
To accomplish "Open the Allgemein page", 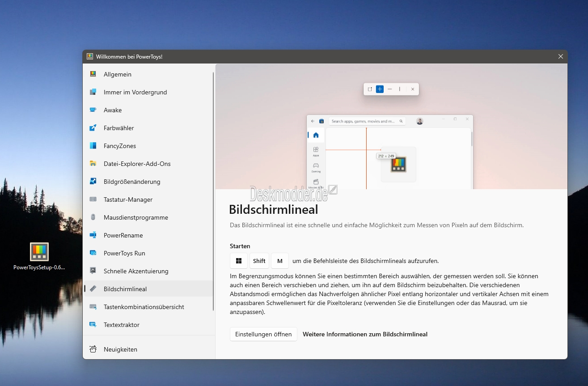I will click(x=148, y=74).
